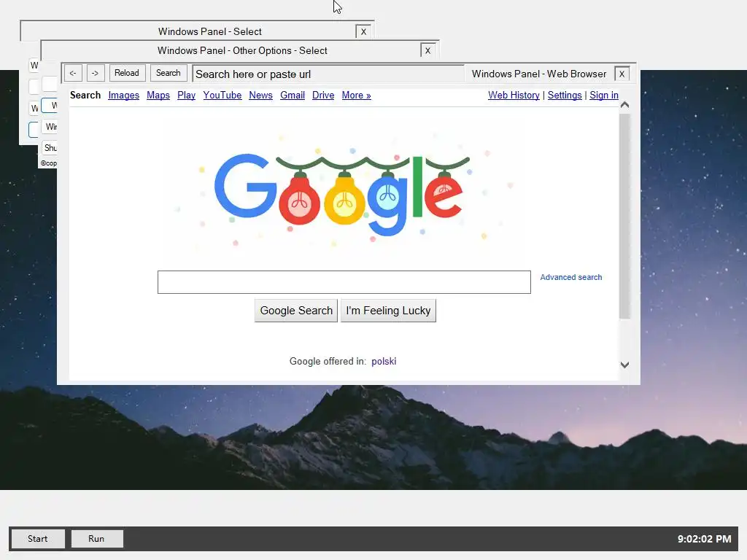
Task: Open the Gmail link
Action: coord(293,96)
